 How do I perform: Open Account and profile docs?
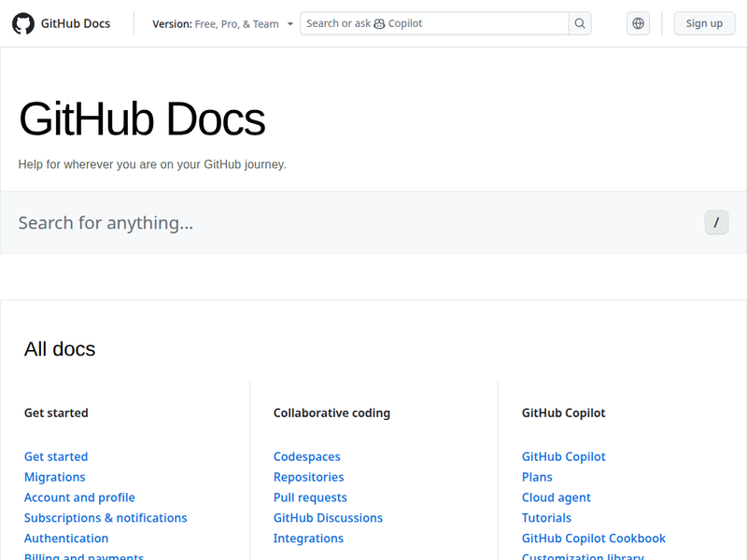[x=79, y=497]
